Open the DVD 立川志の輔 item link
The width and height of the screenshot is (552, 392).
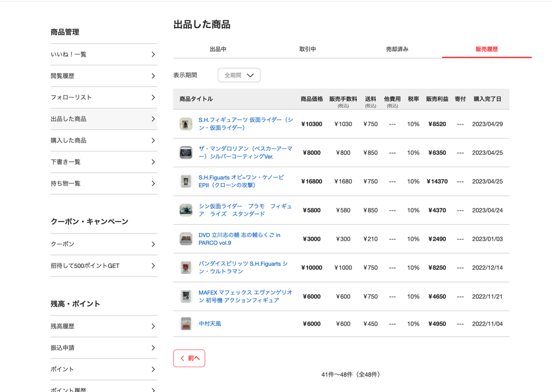[x=239, y=239]
